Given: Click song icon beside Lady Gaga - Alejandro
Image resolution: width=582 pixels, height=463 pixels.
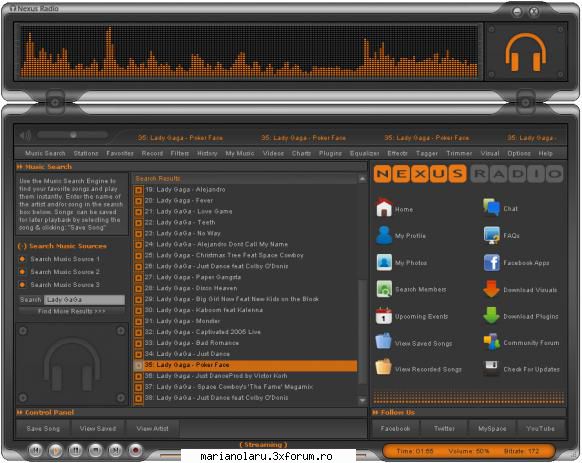Looking at the screenshot, I should (138, 190).
